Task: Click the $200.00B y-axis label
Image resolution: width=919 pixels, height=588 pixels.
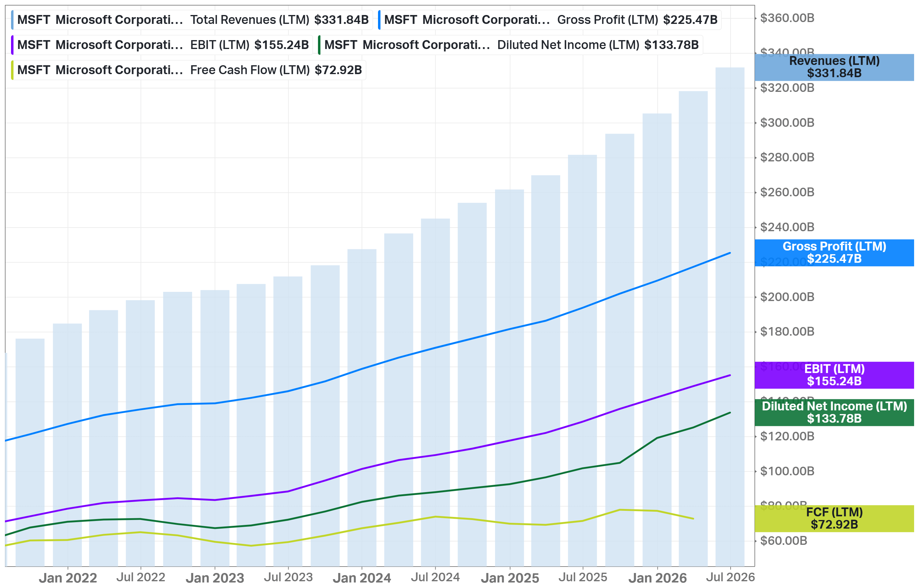Action: pyautogui.click(x=787, y=297)
